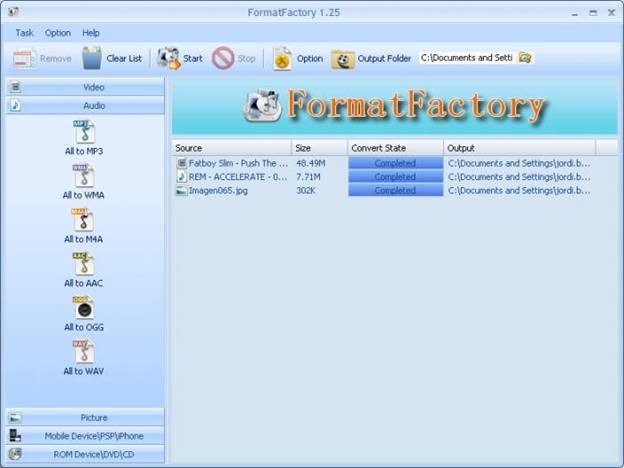Select the All to M4A icon

click(x=83, y=220)
